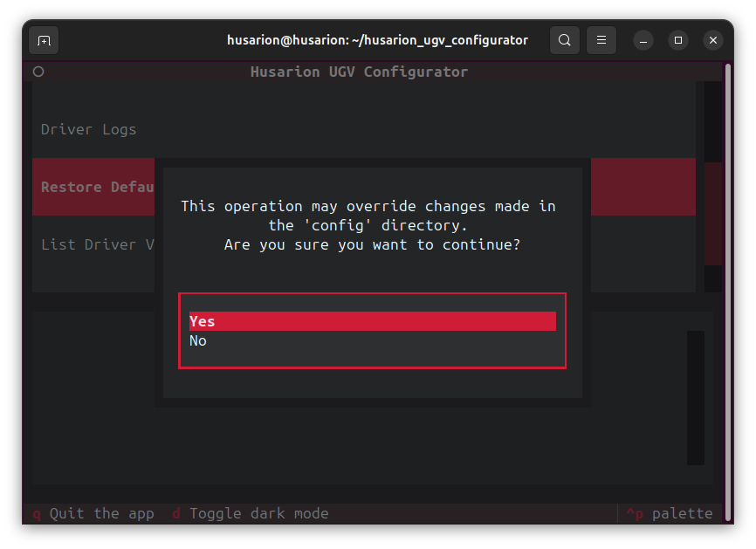
Task: Click the 'Are you sure you want to continue?' text
Action: (x=372, y=244)
